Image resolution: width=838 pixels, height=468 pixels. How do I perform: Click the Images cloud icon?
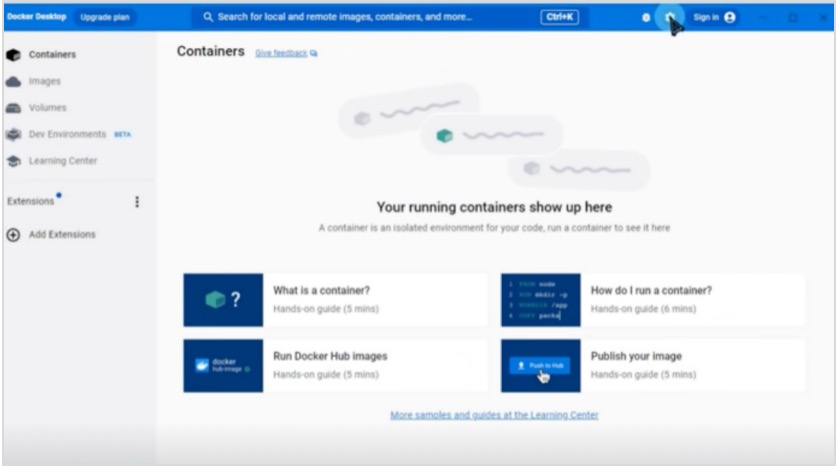[x=14, y=82]
